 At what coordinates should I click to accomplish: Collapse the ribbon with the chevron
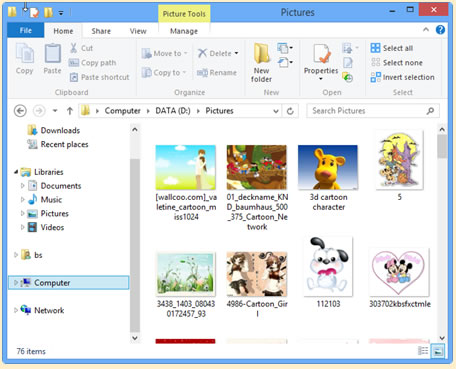(x=426, y=30)
